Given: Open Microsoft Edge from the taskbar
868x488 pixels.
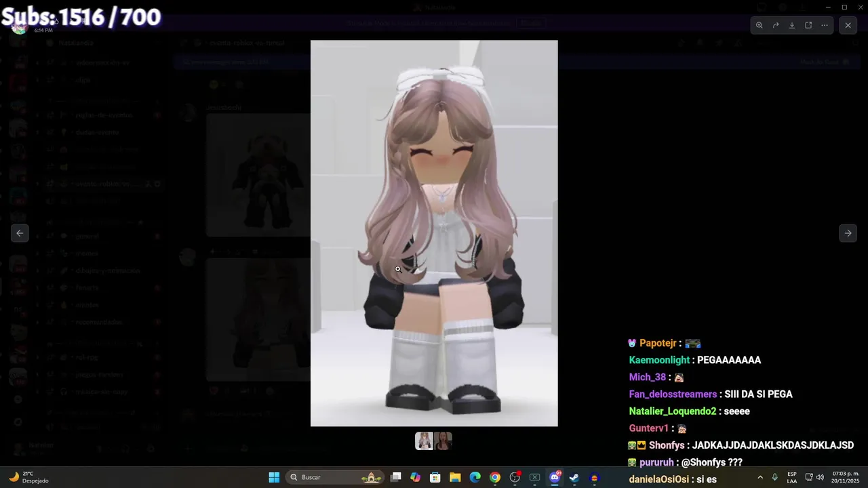Looking at the screenshot, I should (x=475, y=477).
